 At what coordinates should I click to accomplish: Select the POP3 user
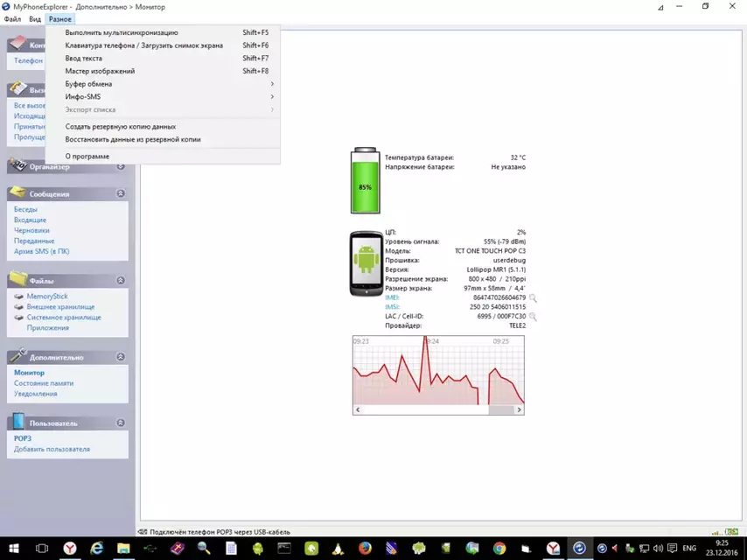23,438
